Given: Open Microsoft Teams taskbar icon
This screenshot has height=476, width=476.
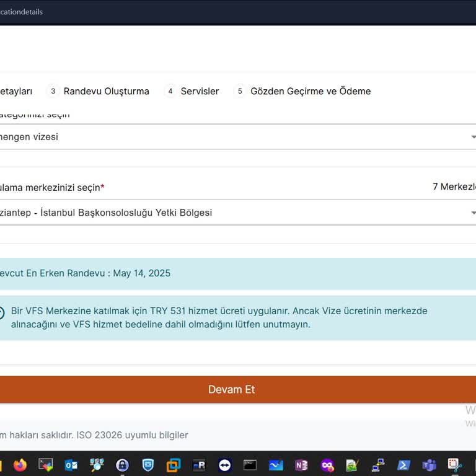Looking at the screenshot, I should coord(429,465).
